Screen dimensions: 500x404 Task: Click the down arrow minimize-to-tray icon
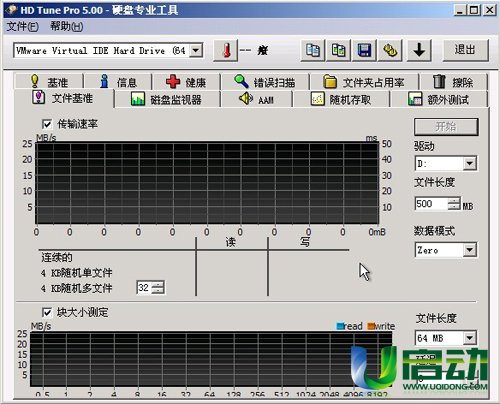[x=419, y=50]
